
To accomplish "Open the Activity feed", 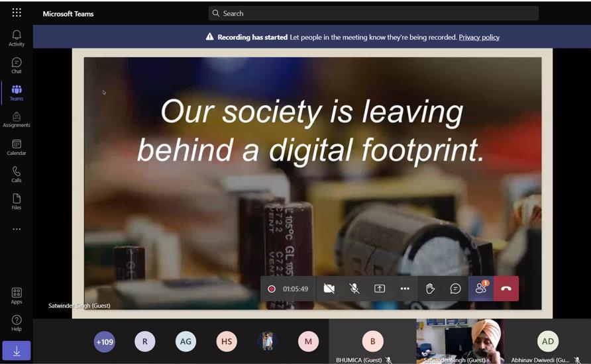I will click(x=17, y=38).
